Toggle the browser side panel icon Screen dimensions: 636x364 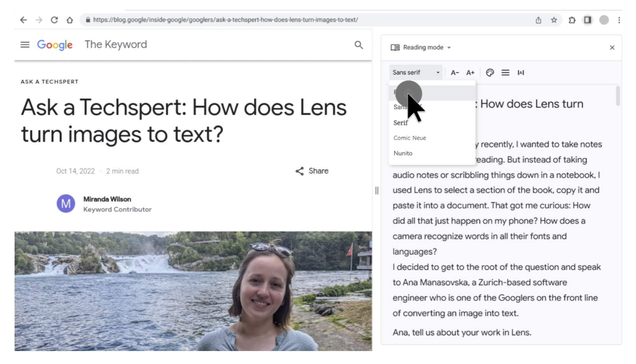click(588, 20)
